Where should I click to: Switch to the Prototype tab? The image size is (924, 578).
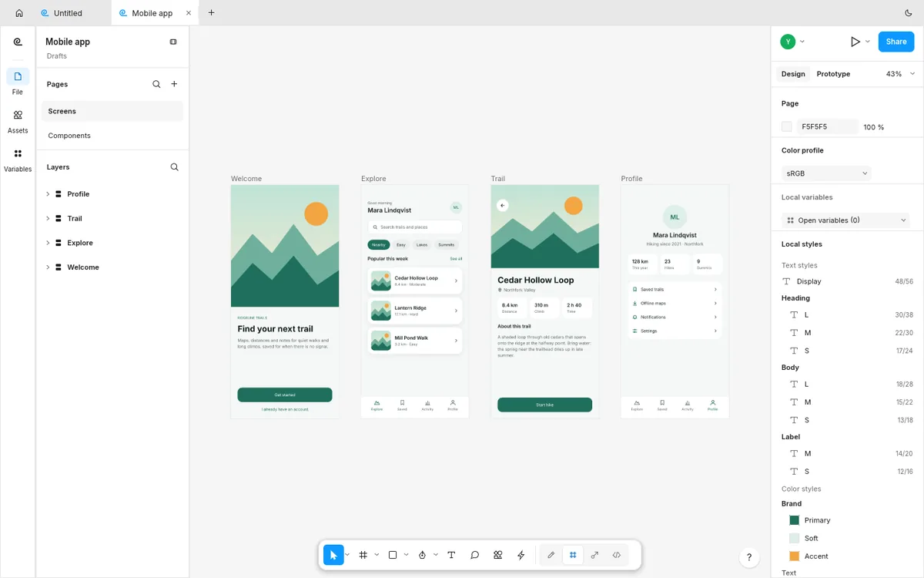833,74
